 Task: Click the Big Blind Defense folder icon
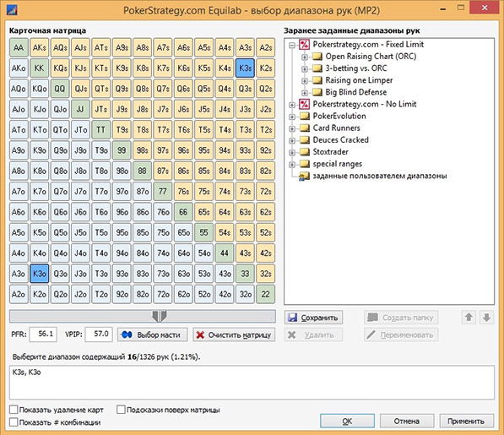pyautogui.click(x=317, y=92)
